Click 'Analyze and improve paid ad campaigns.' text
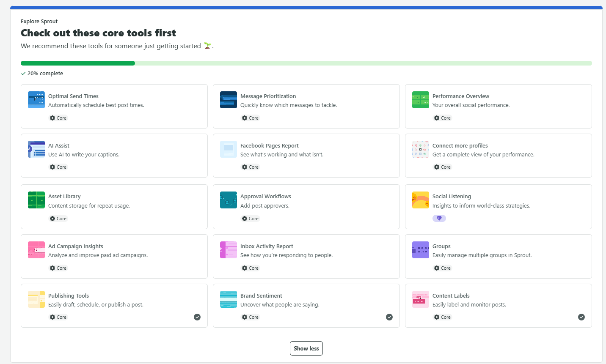Screen dimensions: 606x364 coord(98,255)
